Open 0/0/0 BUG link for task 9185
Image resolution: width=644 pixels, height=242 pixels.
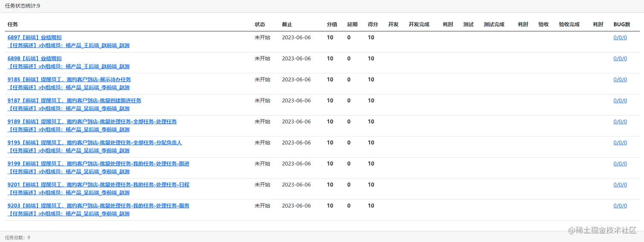coord(620,79)
